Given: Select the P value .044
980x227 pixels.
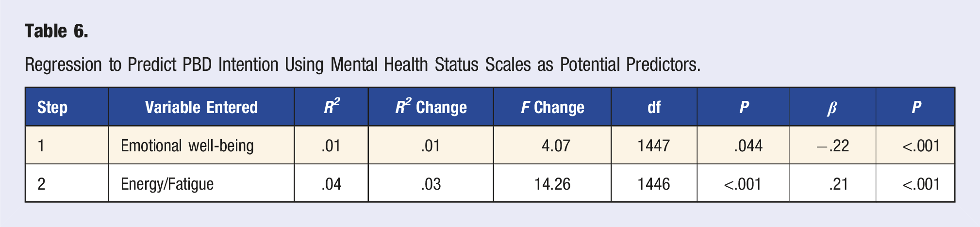Looking at the screenshot, I should 748,146.
